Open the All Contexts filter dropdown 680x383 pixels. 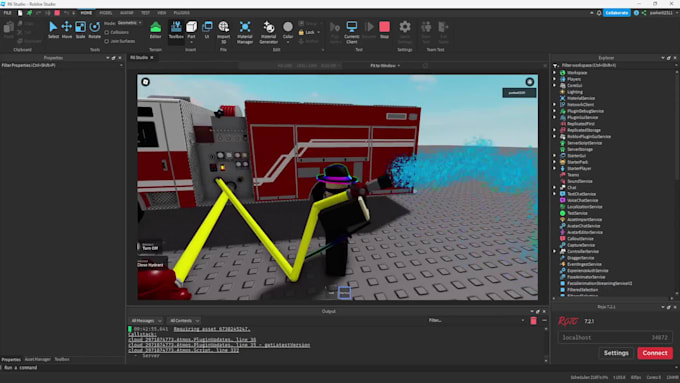(184, 321)
